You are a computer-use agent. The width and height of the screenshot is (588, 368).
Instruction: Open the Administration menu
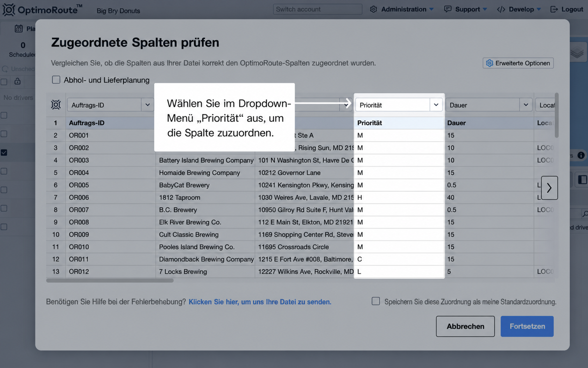(x=402, y=9)
